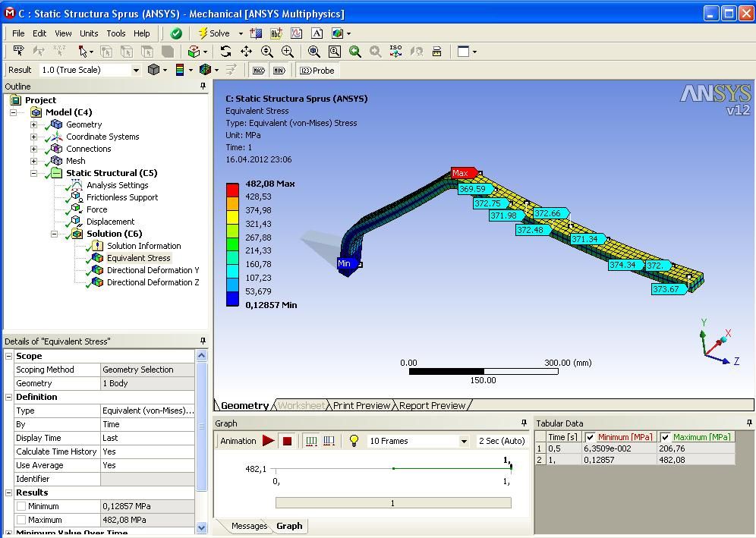Image resolution: width=756 pixels, height=538 pixels.
Task: Open the View menu
Action: click(63, 33)
